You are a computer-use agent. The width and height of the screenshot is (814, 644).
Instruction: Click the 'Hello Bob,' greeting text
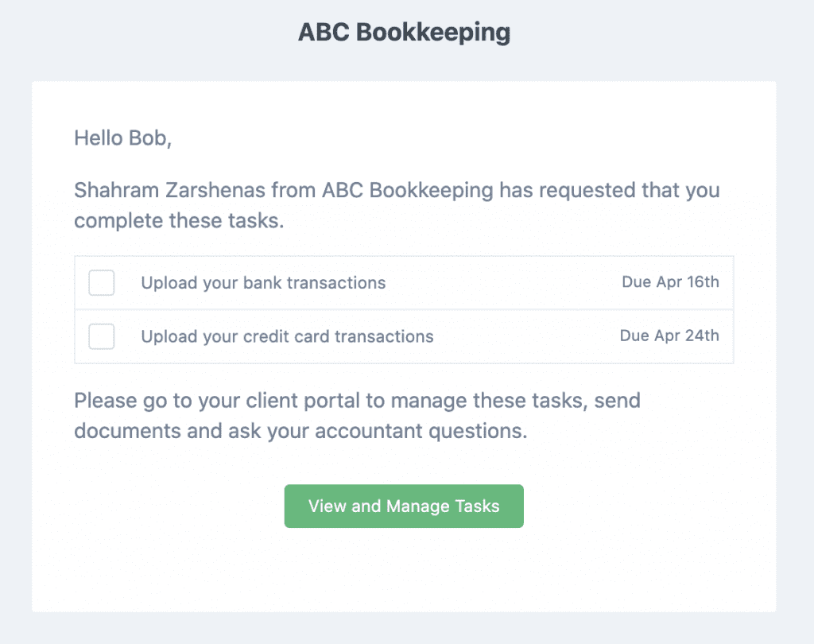[123, 138]
